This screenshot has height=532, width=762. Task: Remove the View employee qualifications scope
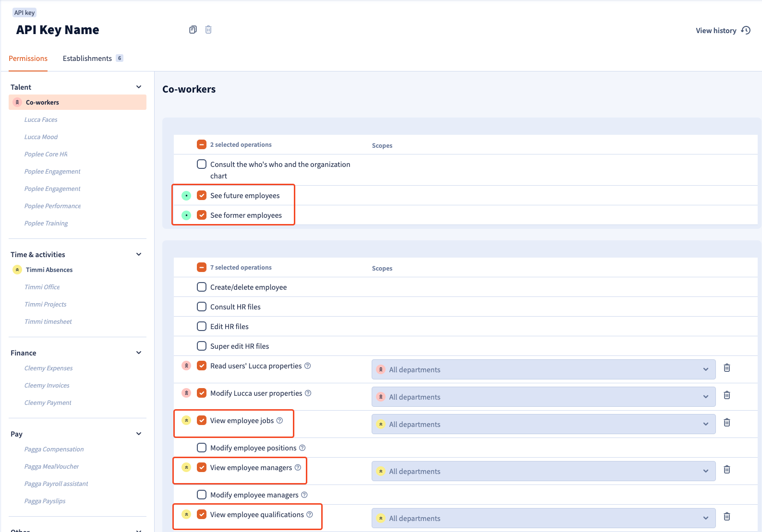727,517
